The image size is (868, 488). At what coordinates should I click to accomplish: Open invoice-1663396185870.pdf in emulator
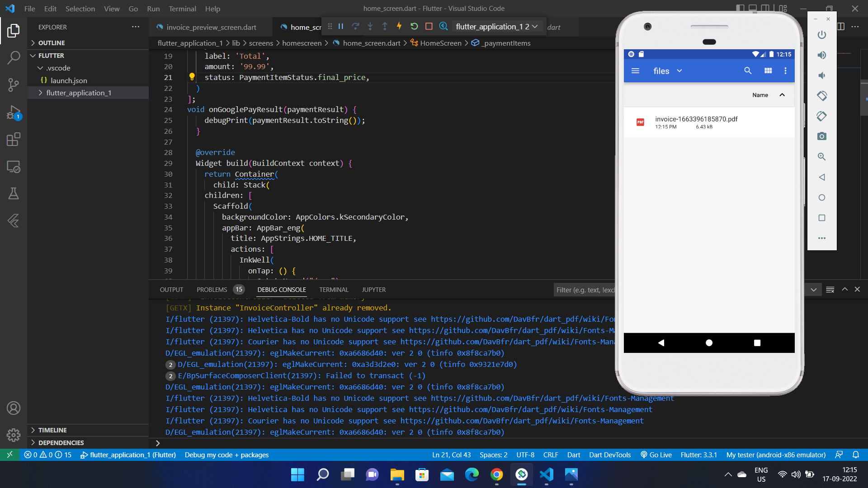click(709, 122)
